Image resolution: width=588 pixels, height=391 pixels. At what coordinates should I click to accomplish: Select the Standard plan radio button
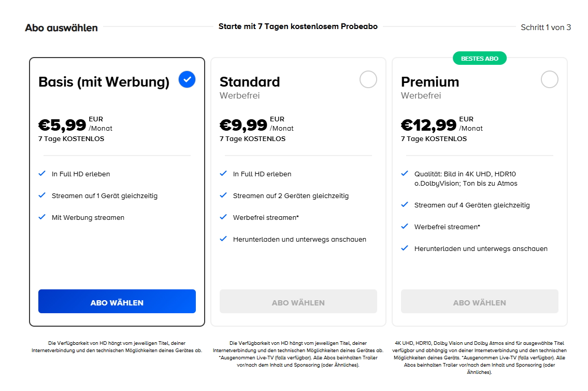tap(368, 79)
